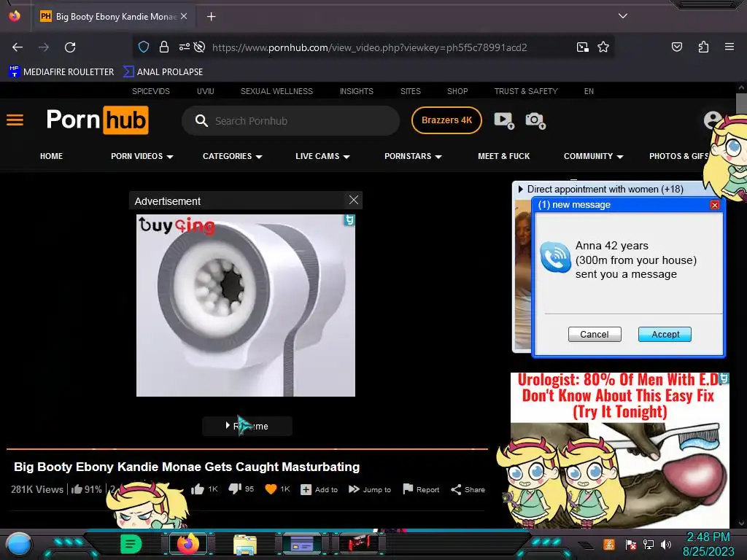Open the user account avatar menu

[x=713, y=120]
